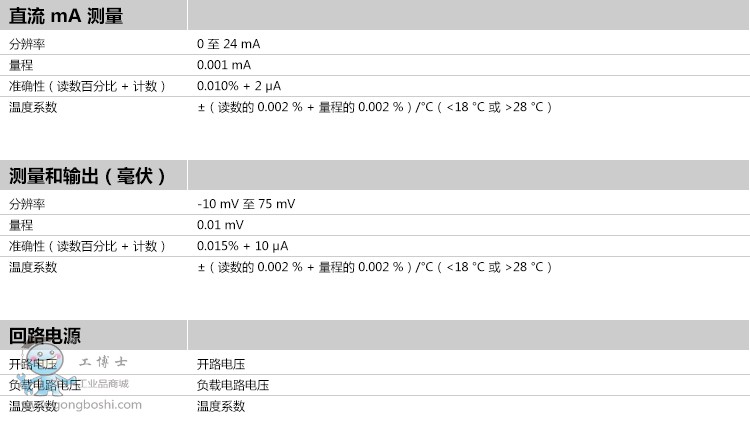Select the 回路电源 section header
This screenshot has height=424, width=750.
coord(45,336)
